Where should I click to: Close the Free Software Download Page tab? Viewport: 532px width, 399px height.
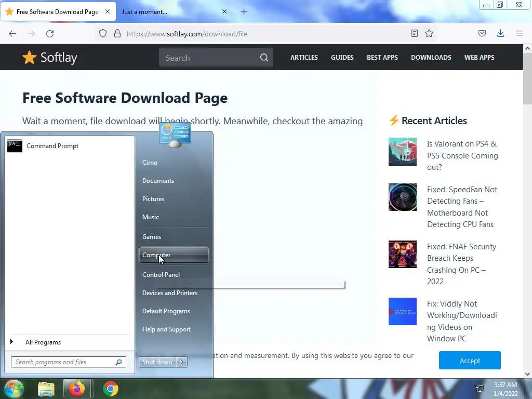108,11
